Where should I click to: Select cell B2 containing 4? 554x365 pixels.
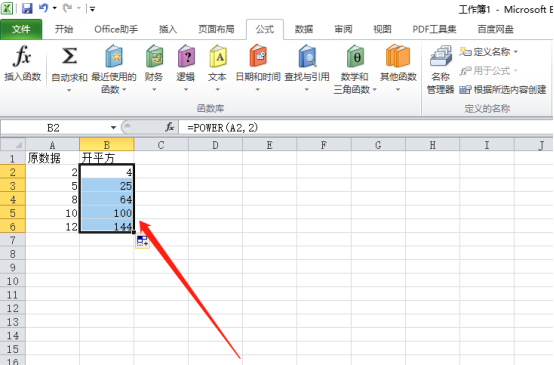(107, 172)
